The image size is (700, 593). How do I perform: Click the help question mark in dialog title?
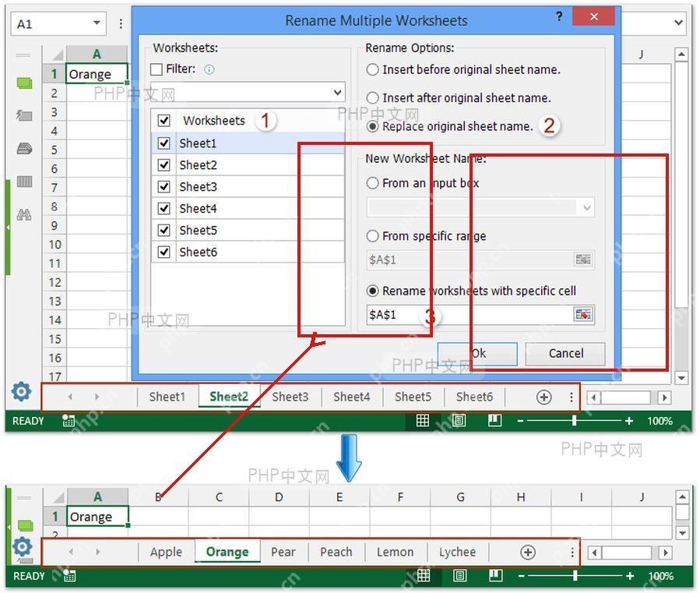[559, 17]
